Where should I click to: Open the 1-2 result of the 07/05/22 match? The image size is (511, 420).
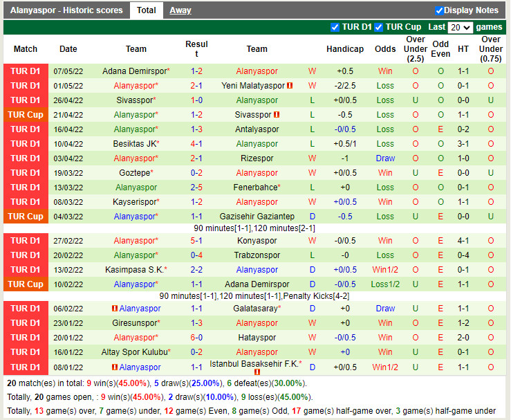[x=196, y=71]
